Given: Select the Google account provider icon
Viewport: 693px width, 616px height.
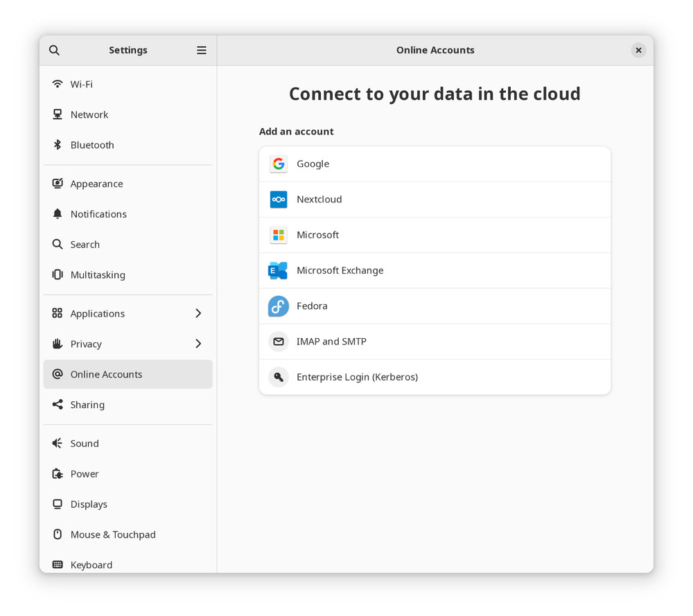Looking at the screenshot, I should tap(278, 164).
